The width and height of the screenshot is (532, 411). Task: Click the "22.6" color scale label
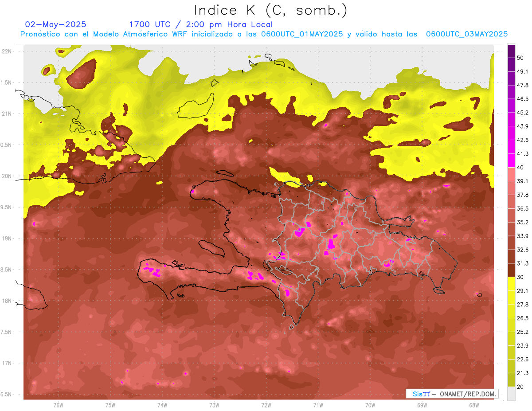coord(523,359)
